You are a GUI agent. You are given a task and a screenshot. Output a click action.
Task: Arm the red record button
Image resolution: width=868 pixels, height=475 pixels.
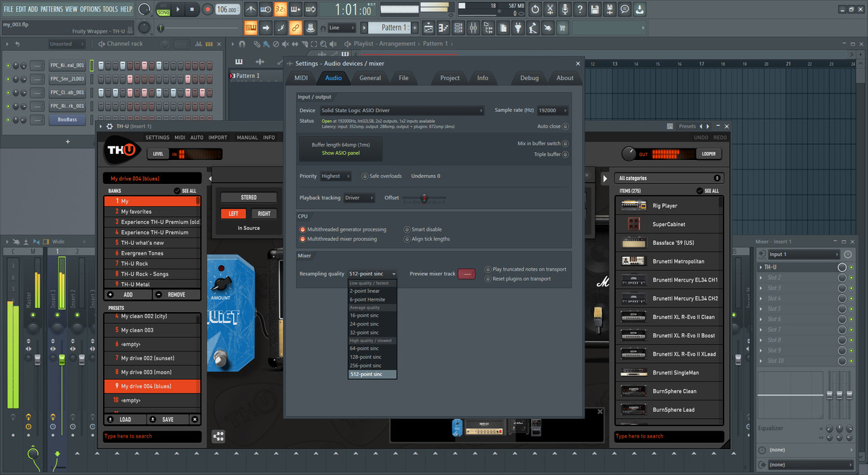click(208, 9)
